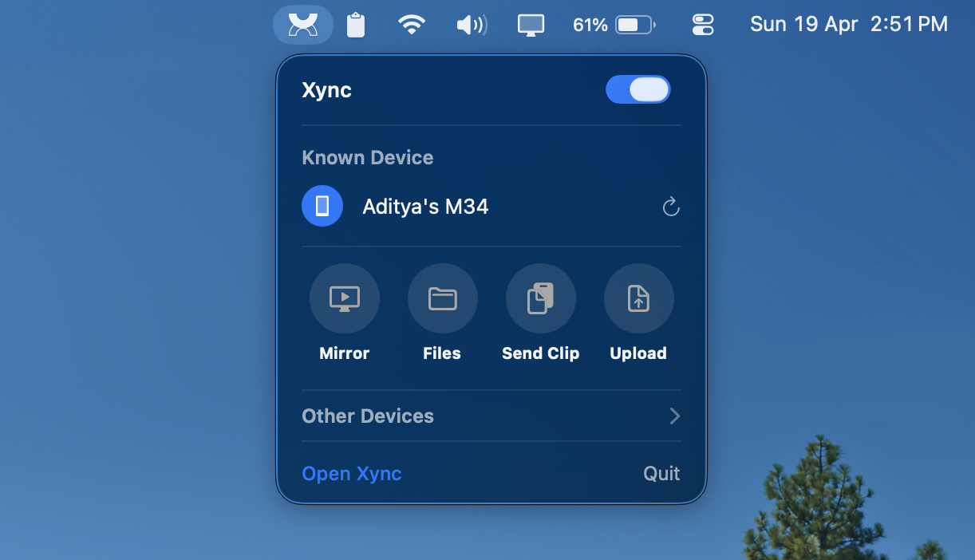Click the volume speaker icon
This screenshot has width=975, height=560.
[x=472, y=25]
